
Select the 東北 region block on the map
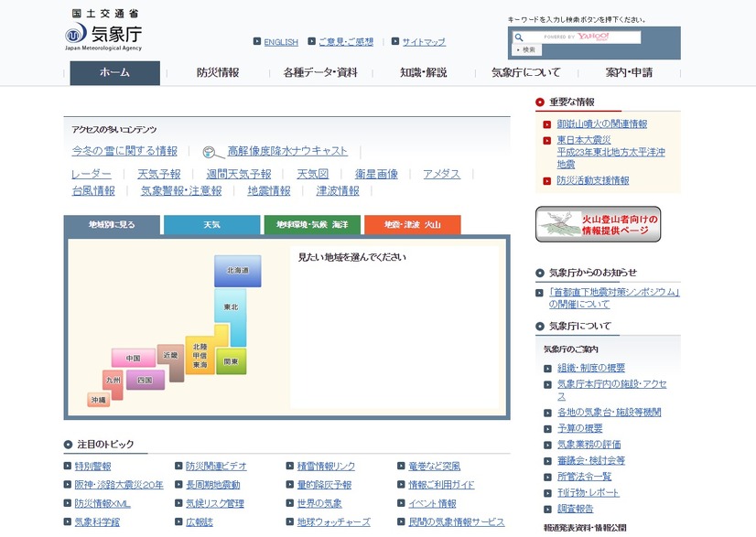[x=231, y=306]
